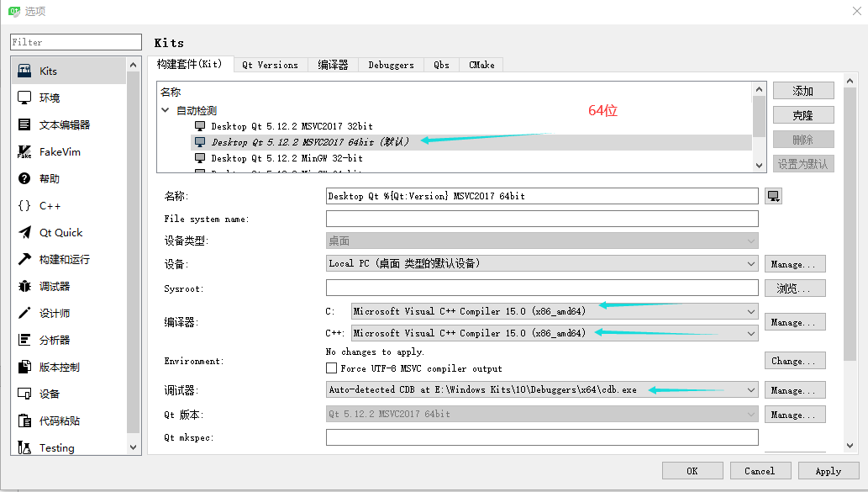
Task: Click the 设置为默认 button
Action: pos(803,164)
